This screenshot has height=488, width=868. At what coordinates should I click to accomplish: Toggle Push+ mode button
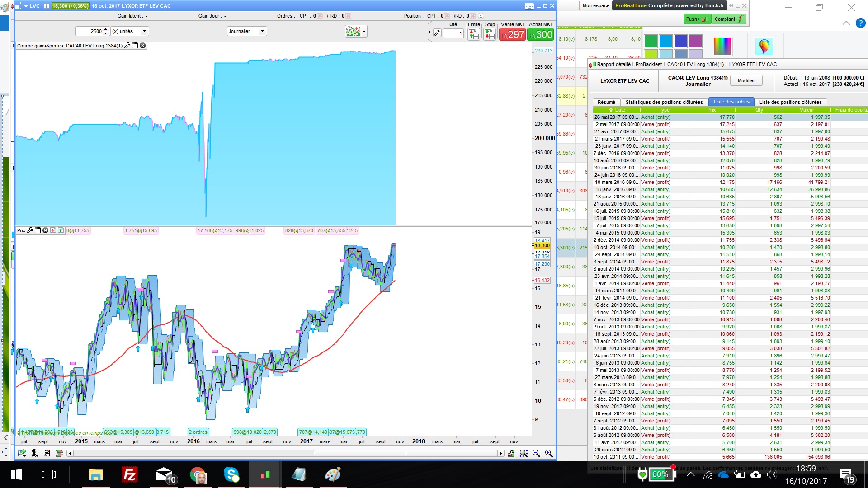697,19
